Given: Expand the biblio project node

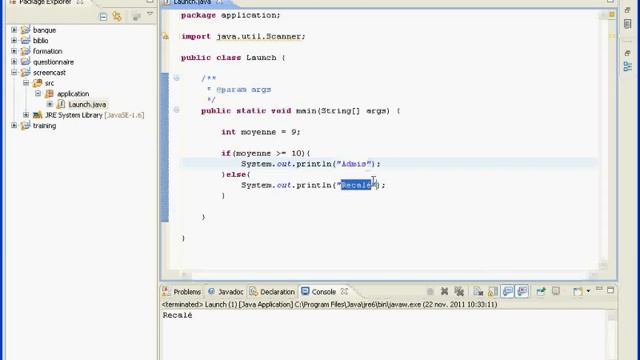Looking at the screenshot, I should 14,40.
